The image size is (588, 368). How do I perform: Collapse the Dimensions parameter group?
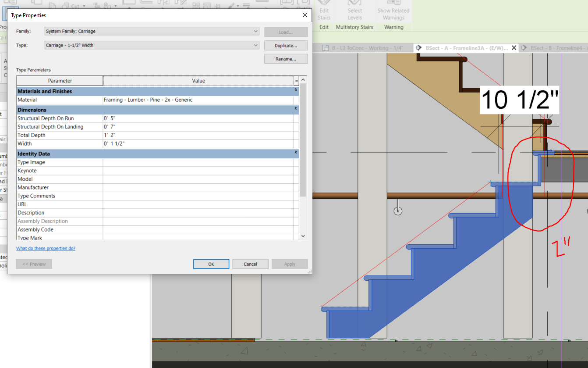296,109
